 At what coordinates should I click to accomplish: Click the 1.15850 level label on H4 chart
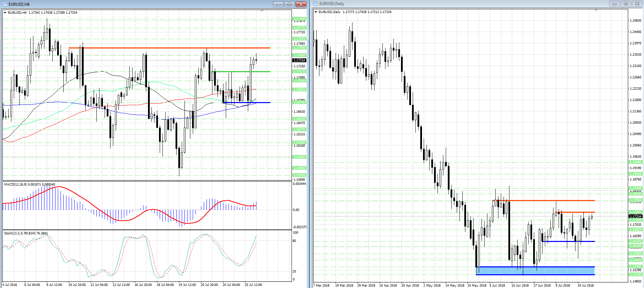[x=299, y=168]
